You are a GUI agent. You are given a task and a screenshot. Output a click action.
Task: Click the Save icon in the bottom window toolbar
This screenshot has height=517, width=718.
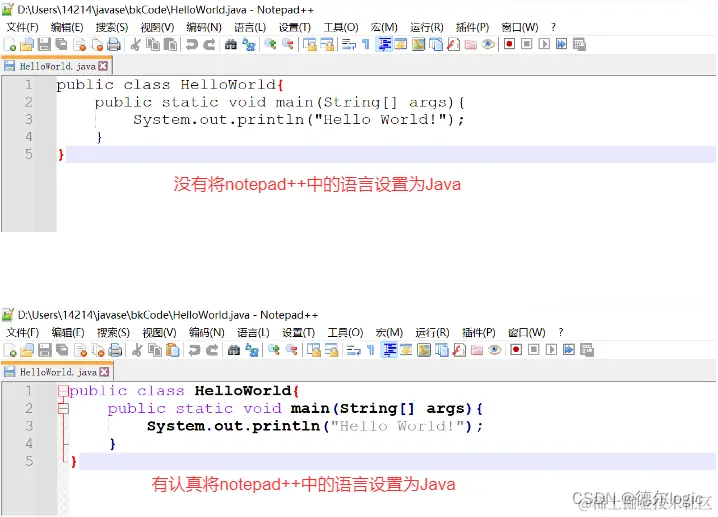click(x=44, y=350)
